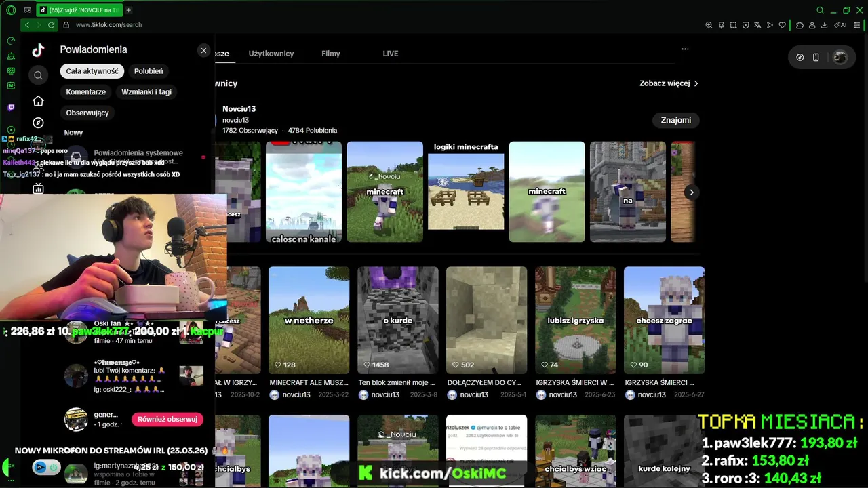Open the 'lubisz igrzyska' video
The width and height of the screenshot is (868, 488).
point(576,320)
